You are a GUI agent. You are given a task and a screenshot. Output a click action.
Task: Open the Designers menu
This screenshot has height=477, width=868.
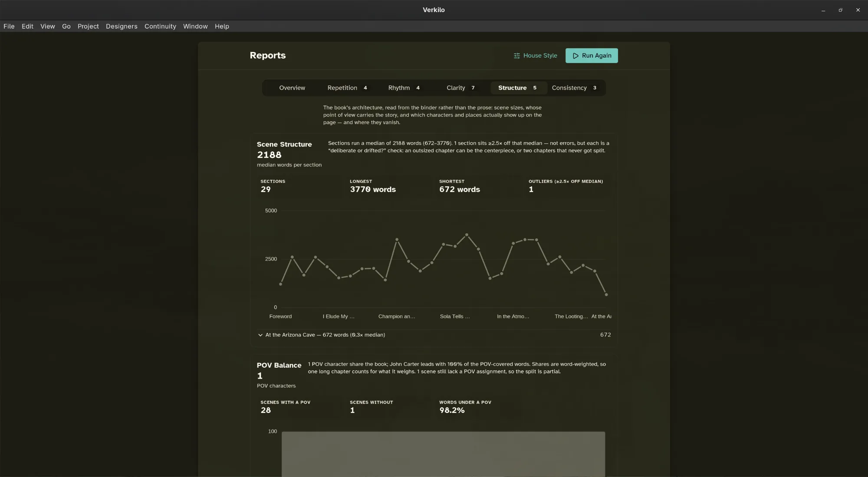point(122,26)
